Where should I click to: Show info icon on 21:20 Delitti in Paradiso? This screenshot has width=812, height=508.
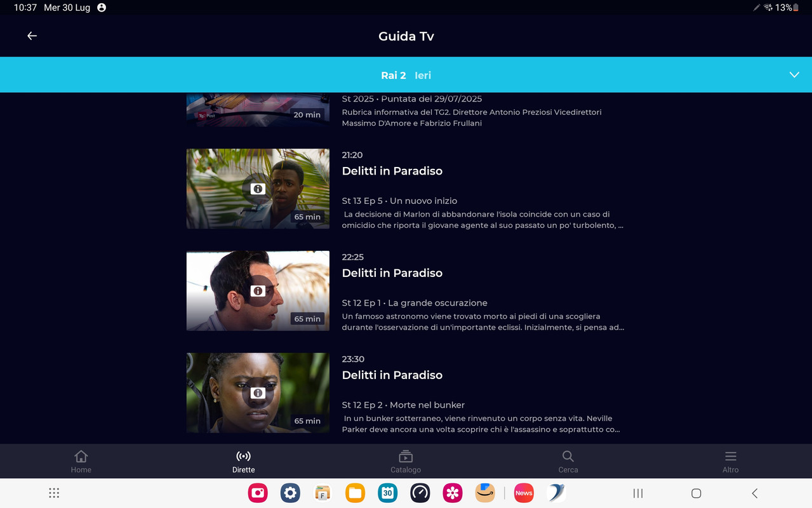click(258, 189)
